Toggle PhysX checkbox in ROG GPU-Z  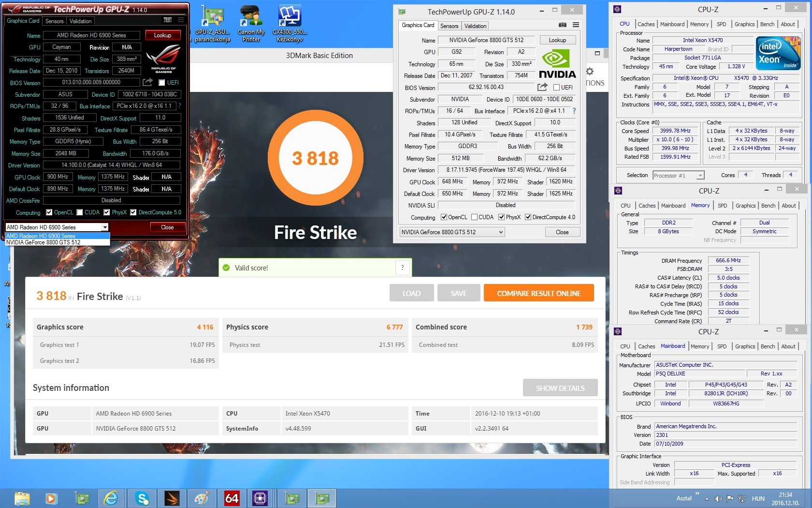[106, 212]
